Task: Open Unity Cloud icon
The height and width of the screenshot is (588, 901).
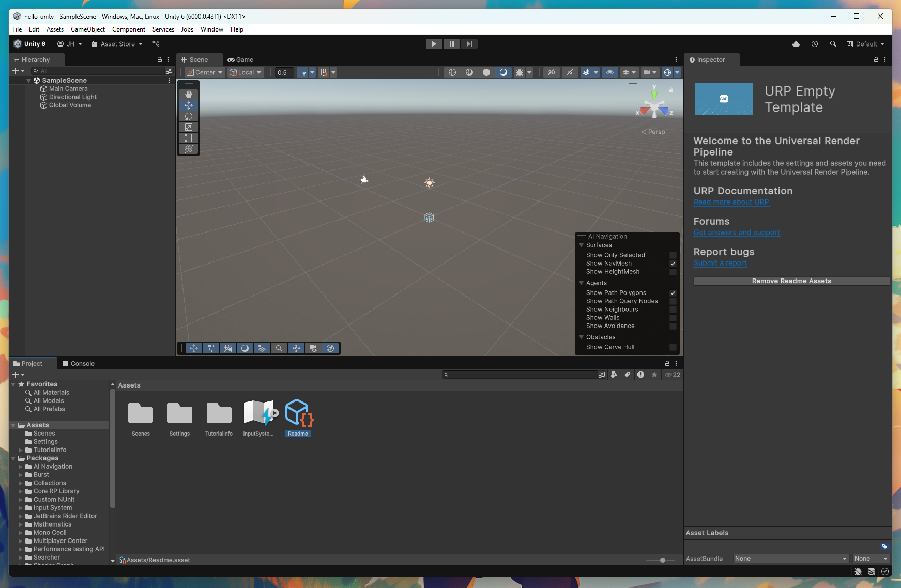Action: click(796, 44)
